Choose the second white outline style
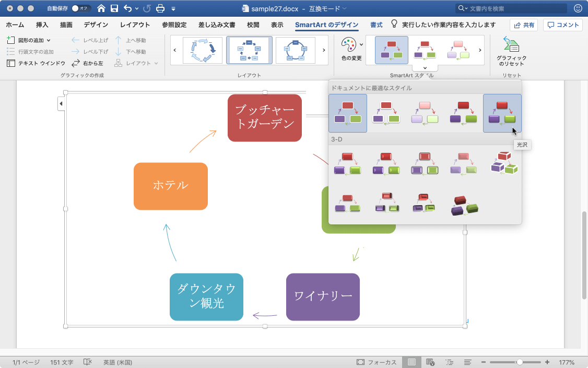Screen dimensions: 588x368 [x=386, y=113]
